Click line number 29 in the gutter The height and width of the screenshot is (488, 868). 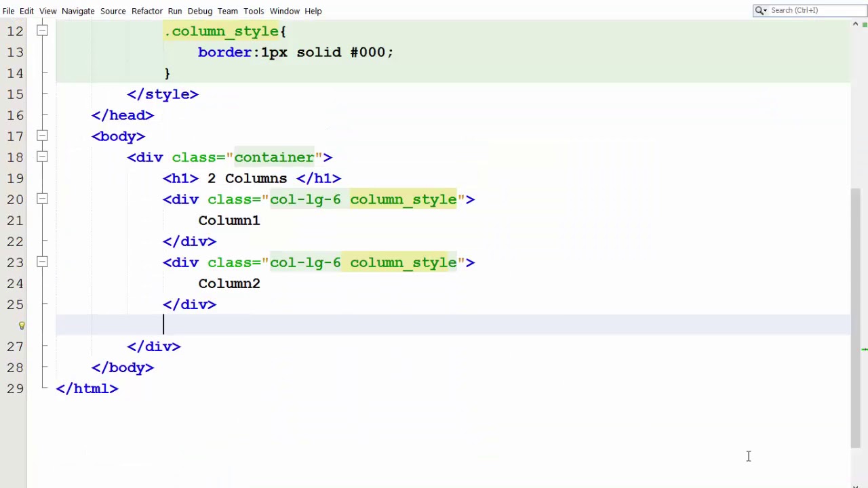coord(15,388)
